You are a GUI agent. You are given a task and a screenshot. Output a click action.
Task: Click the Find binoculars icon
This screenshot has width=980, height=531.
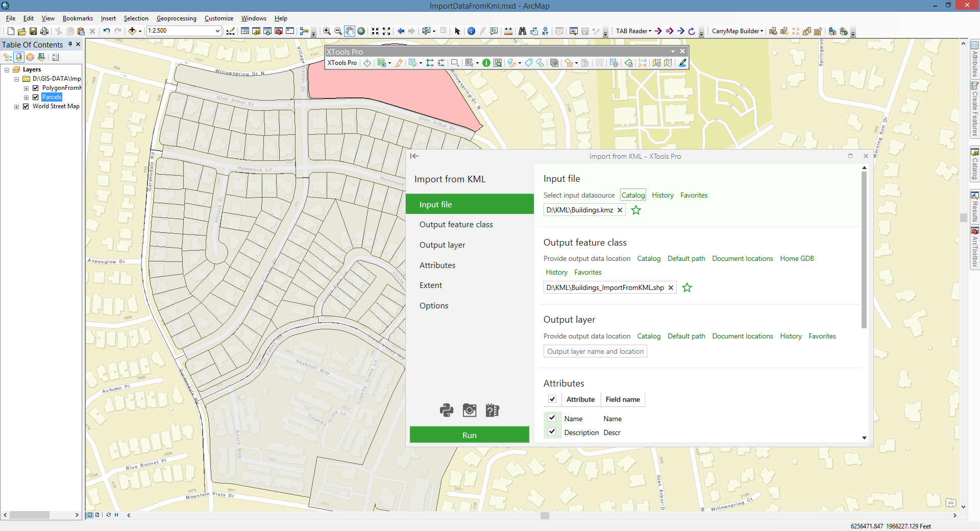522,31
